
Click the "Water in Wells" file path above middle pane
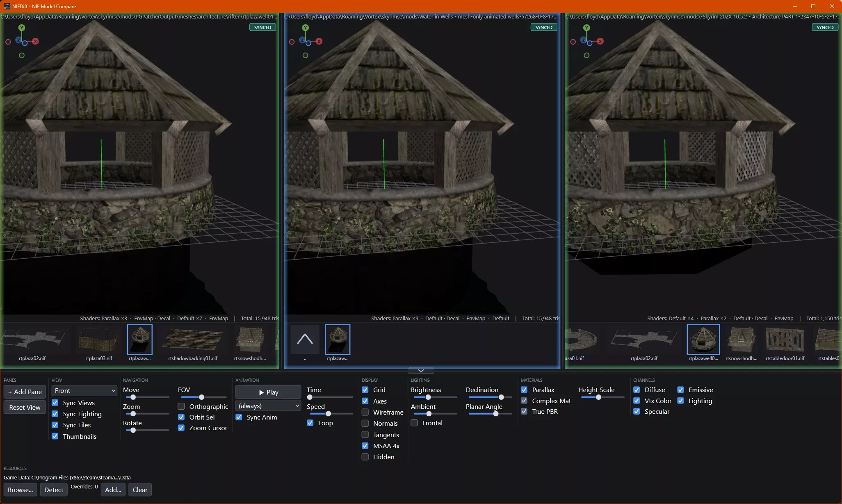[421, 16]
